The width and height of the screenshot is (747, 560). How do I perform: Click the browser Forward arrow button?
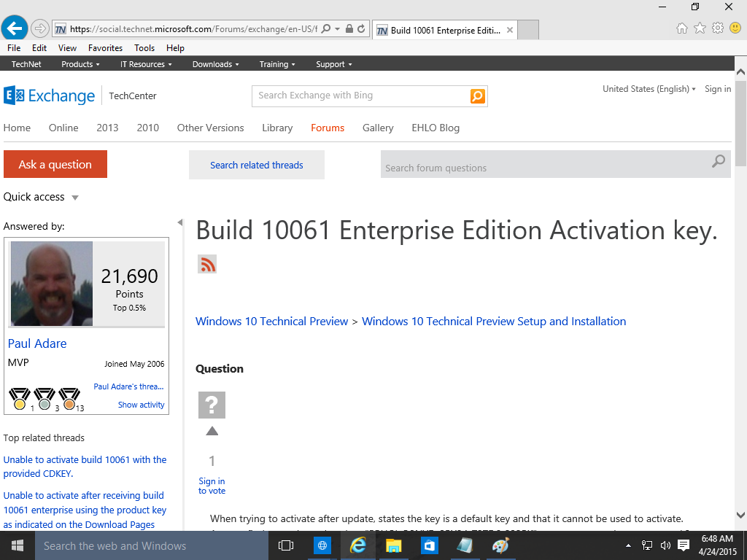point(40,29)
